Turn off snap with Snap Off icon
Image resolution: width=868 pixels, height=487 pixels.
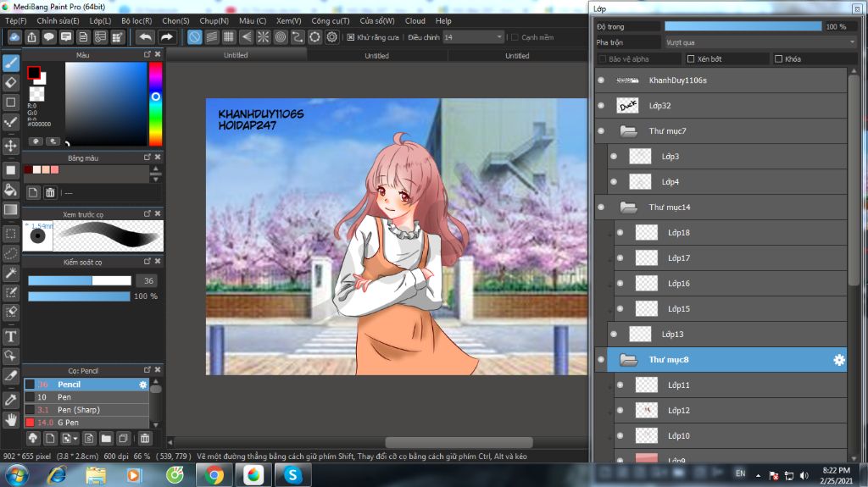(194, 37)
